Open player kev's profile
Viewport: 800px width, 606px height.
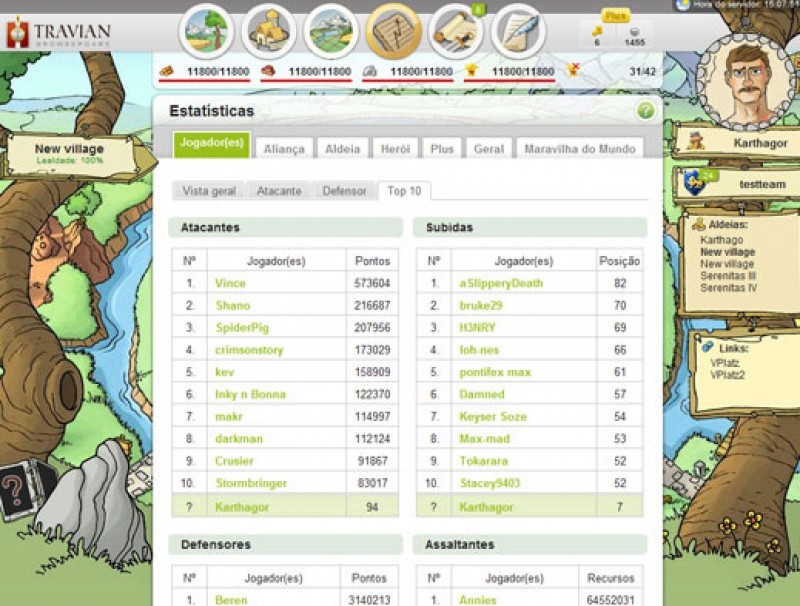coord(224,372)
